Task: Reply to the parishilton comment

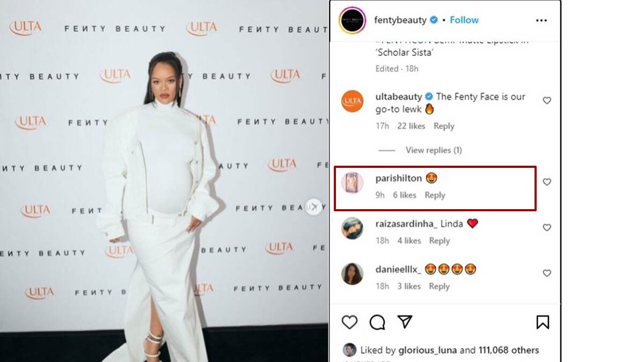Action: (435, 195)
